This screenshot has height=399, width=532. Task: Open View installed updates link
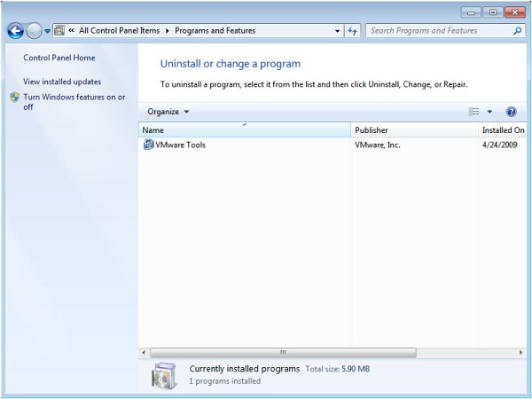(x=62, y=82)
